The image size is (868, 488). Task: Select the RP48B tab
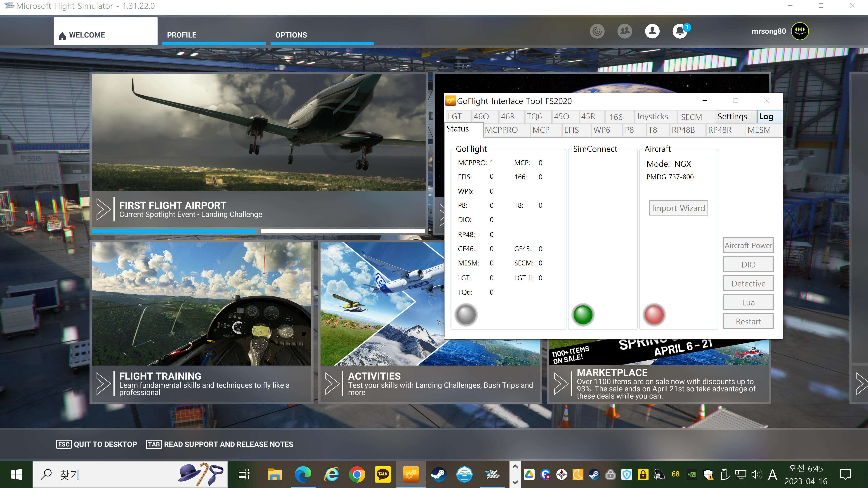(688, 130)
